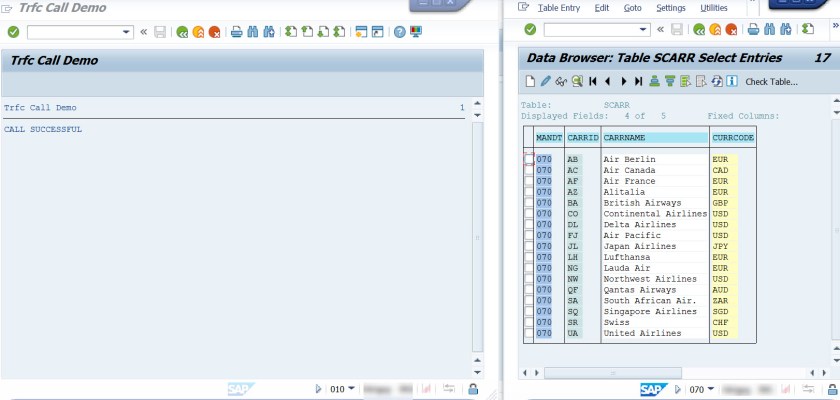Click Previous Page icon in Trfc Call Demo toolbar
Viewport: 840px width, 400px height.
[307, 32]
